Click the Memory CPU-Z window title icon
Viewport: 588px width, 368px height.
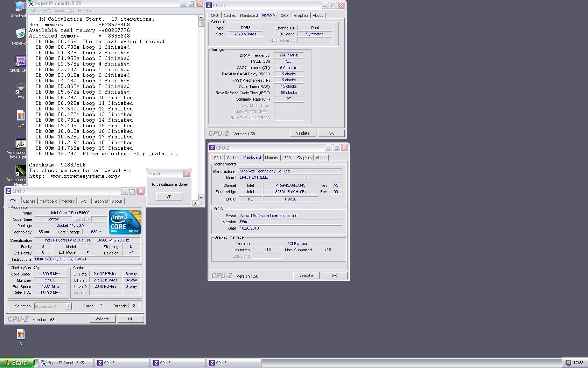tap(209, 5)
